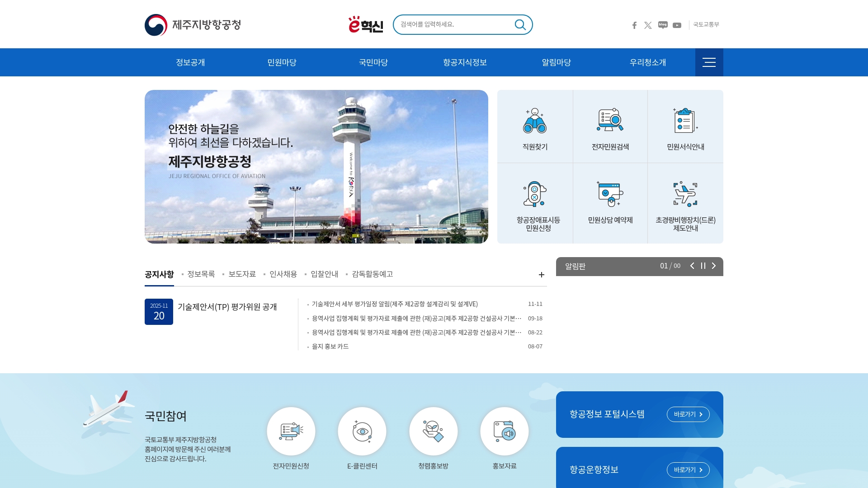Click the 2025-11 20 date badge

tap(159, 312)
